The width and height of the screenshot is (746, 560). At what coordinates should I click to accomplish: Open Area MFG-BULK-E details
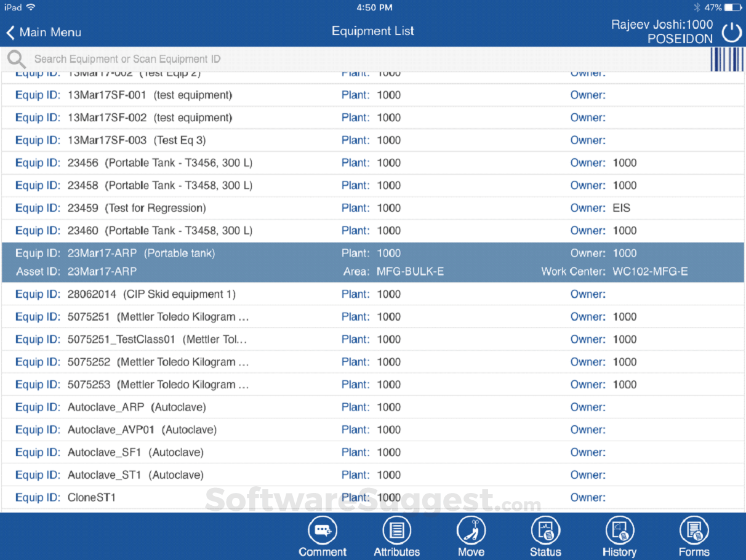tap(411, 271)
